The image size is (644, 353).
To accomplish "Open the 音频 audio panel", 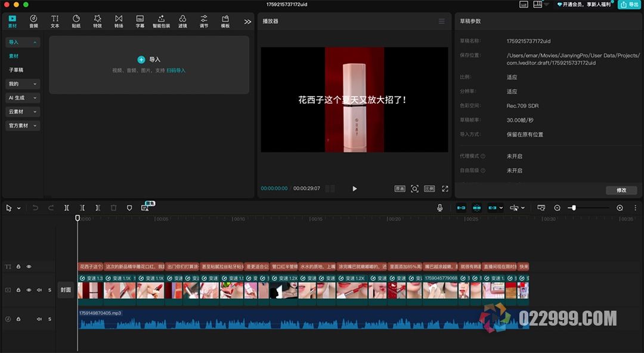I will click(x=33, y=21).
